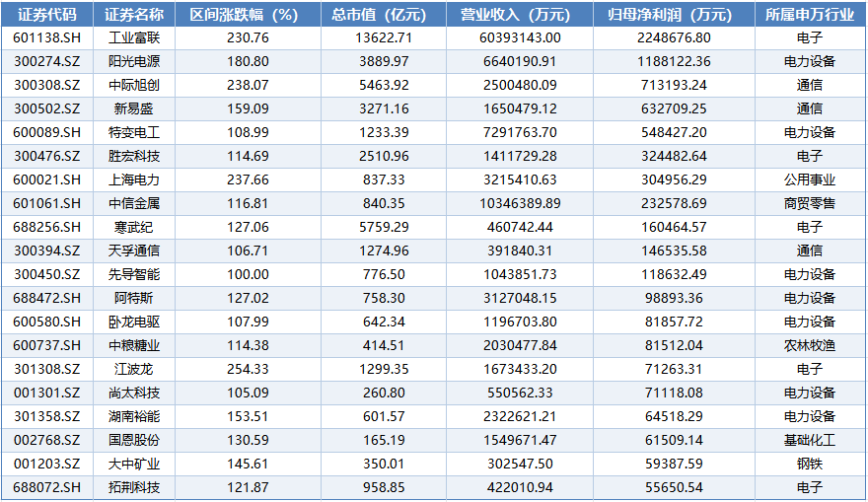This screenshot has width=868, height=502.
Task: Click the 中际旭创 stock name
Action: point(134,85)
